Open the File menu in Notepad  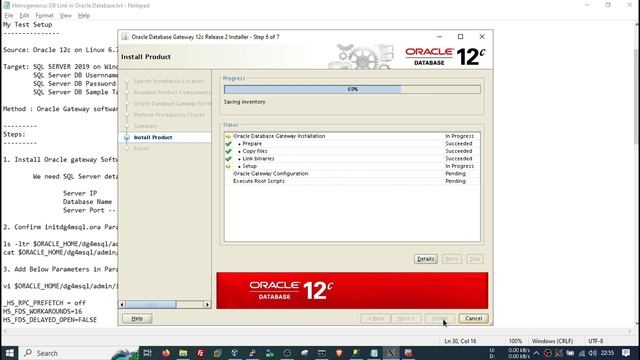(x=9, y=16)
